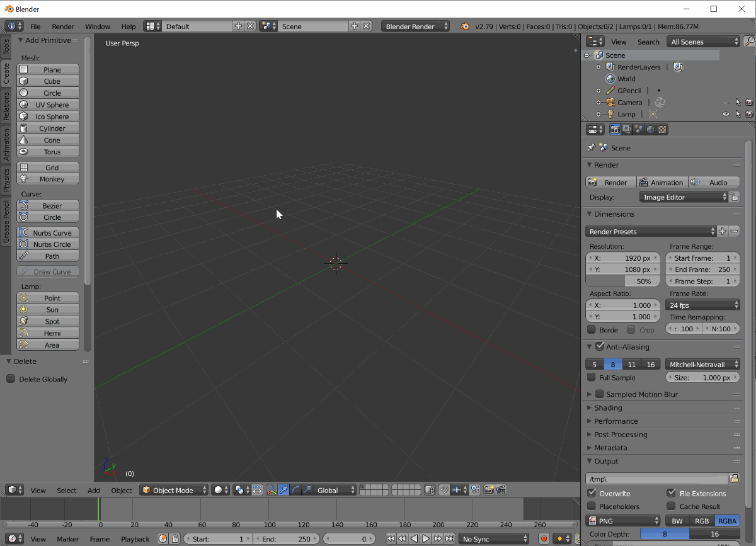
Task: Open All Scenes outliner filter dropdown
Action: (703, 42)
